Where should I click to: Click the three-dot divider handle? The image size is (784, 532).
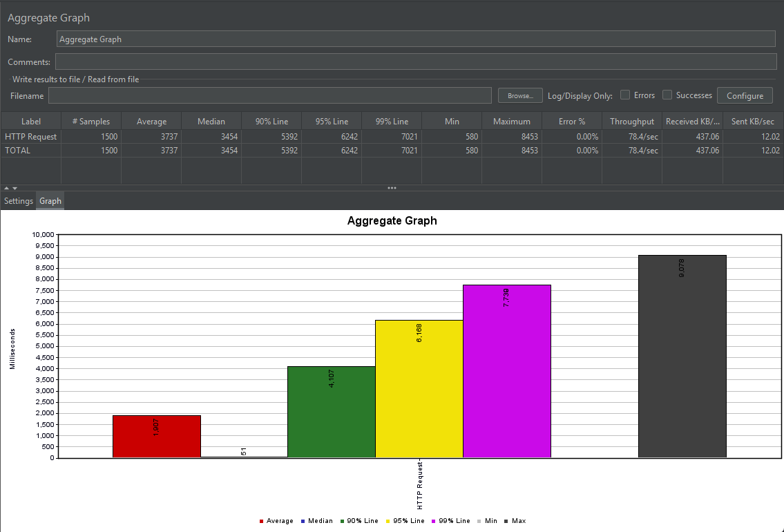coord(392,188)
